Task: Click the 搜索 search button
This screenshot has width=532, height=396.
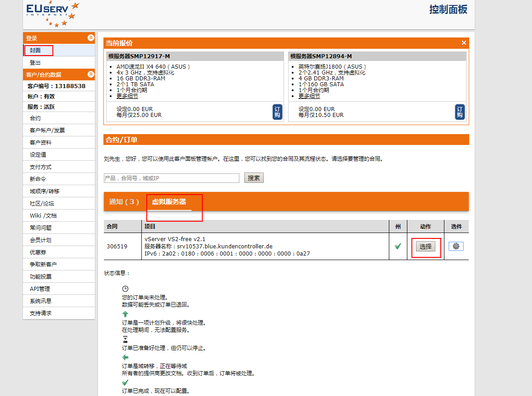Action: pos(254,178)
